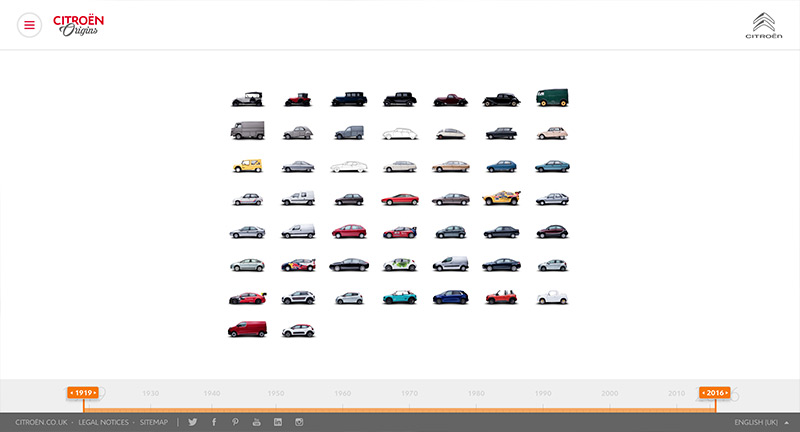
Task: Open the LinkedIn icon in footer
Action: pyautogui.click(x=278, y=422)
